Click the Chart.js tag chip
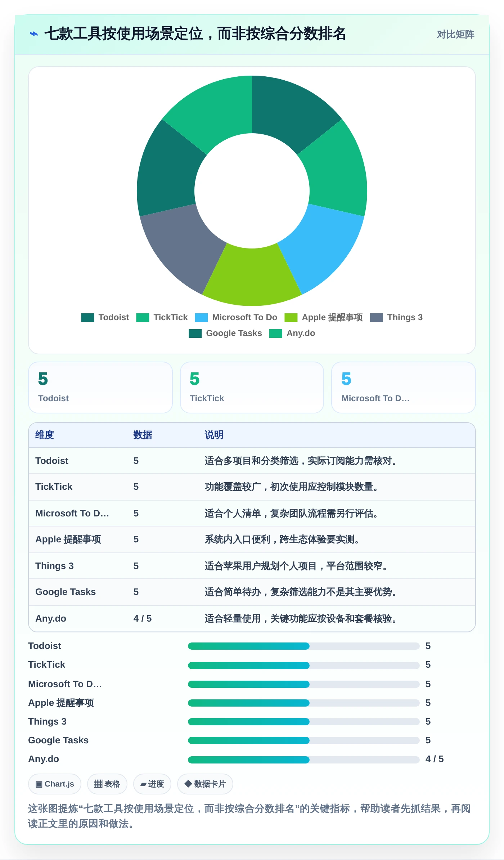The height and width of the screenshot is (860, 504). pyautogui.click(x=55, y=784)
